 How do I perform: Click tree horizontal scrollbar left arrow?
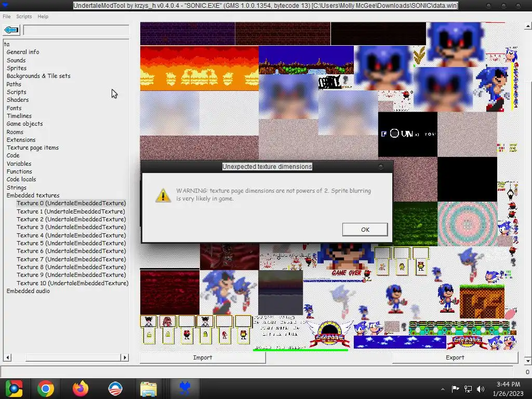pyautogui.click(x=7, y=357)
